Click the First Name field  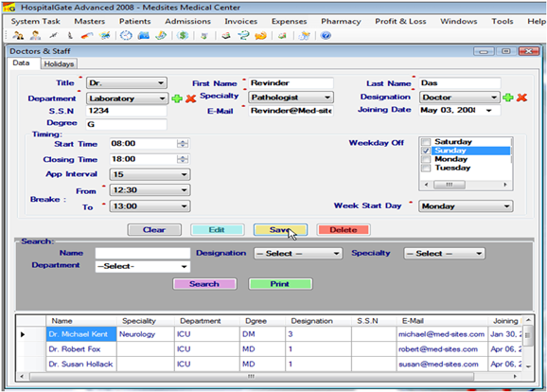pos(291,83)
